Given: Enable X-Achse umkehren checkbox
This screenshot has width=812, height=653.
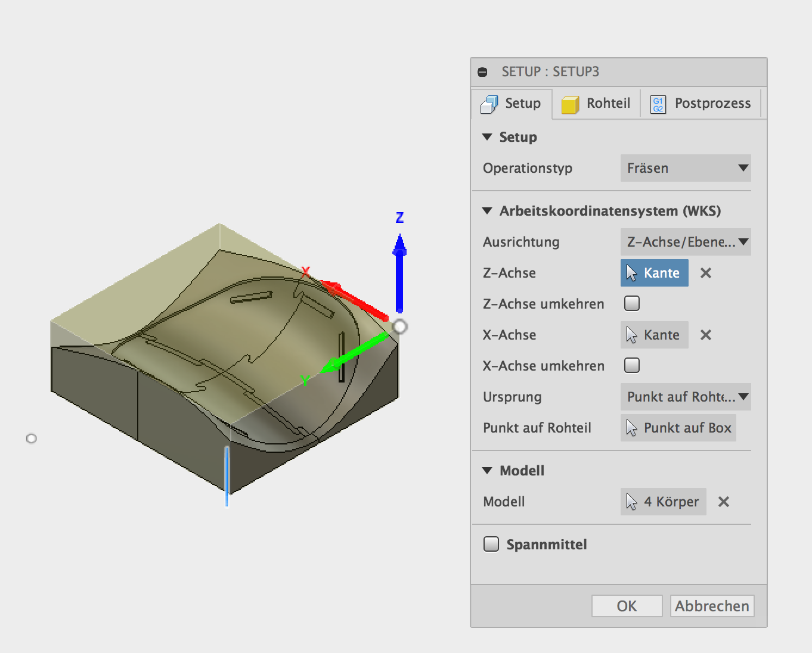Looking at the screenshot, I should (x=632, y=365).
